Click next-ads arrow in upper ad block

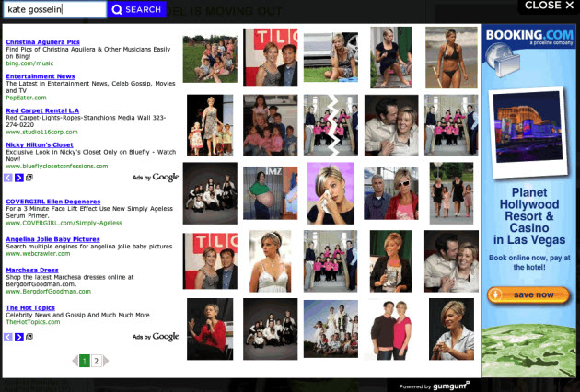(x=18, y=178)
